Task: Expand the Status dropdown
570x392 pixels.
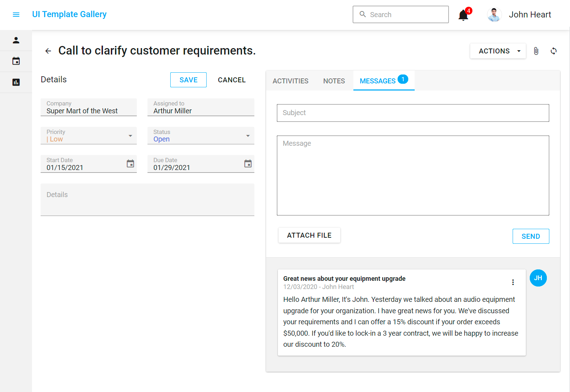Action: [x=248, y=136]
